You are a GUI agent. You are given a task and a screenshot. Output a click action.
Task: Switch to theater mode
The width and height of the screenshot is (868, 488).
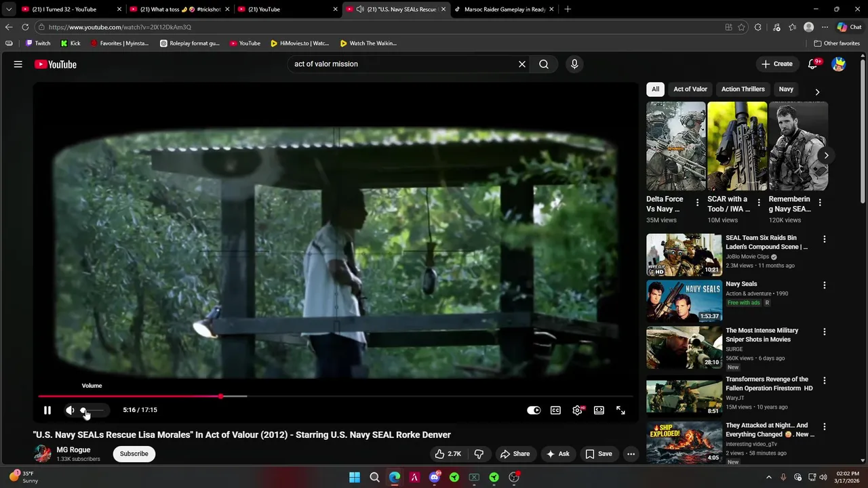599,410
